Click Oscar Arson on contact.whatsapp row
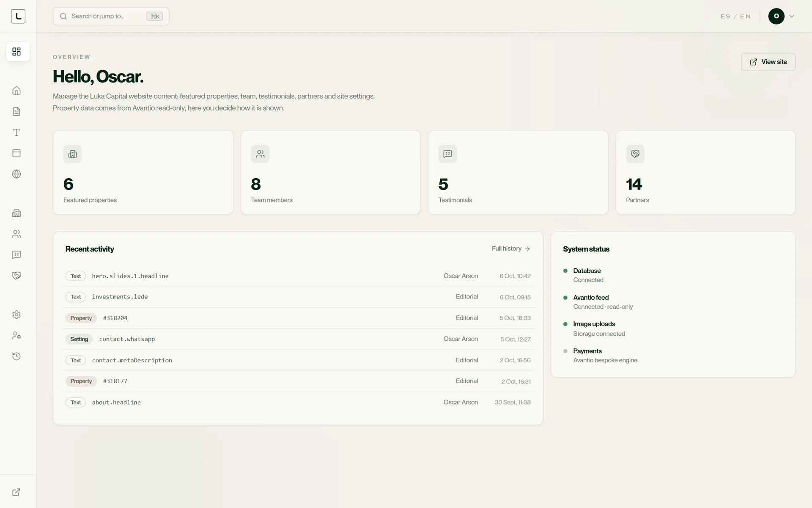The image size is (812, 508). (x=461, y=339)
